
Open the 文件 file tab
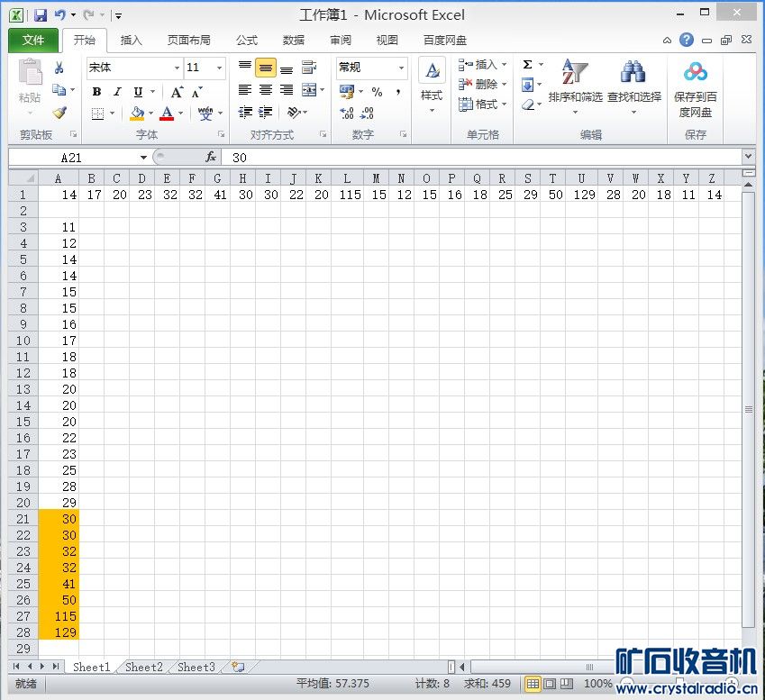(x=33, y=40)
